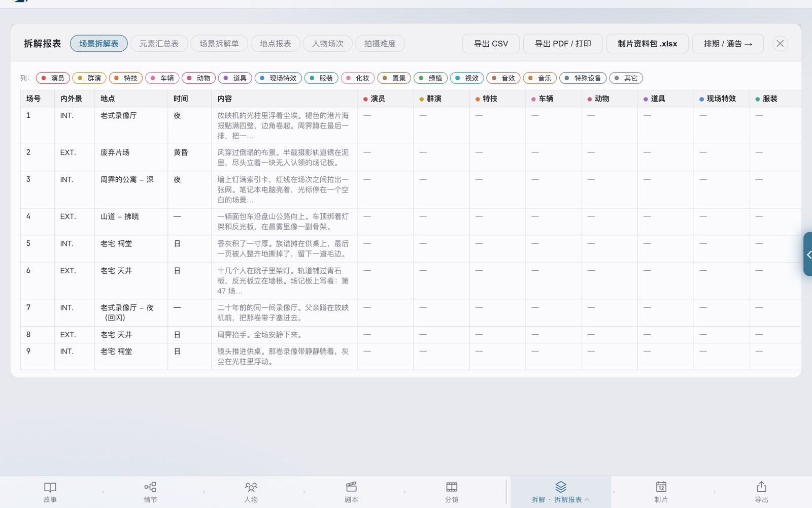Select the 老式录像厅 – 夜（回闪）location cell
The image size is (812, 508).
[x=131, y=312]
